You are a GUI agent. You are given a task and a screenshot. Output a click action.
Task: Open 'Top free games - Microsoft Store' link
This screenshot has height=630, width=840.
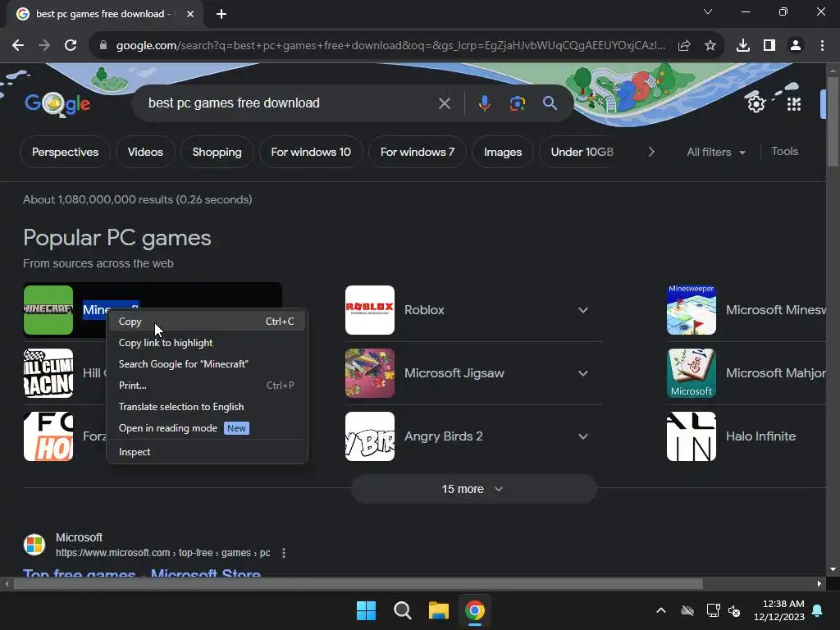[x=142, y=572]
